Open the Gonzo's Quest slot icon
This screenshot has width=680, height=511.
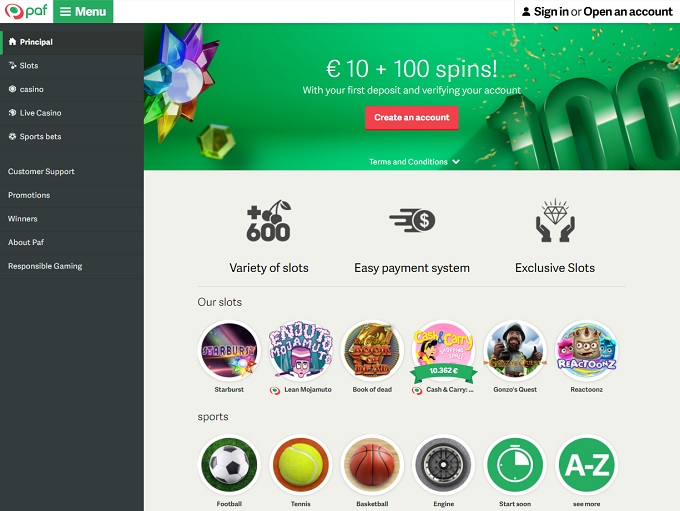click(x=515, y=350)
